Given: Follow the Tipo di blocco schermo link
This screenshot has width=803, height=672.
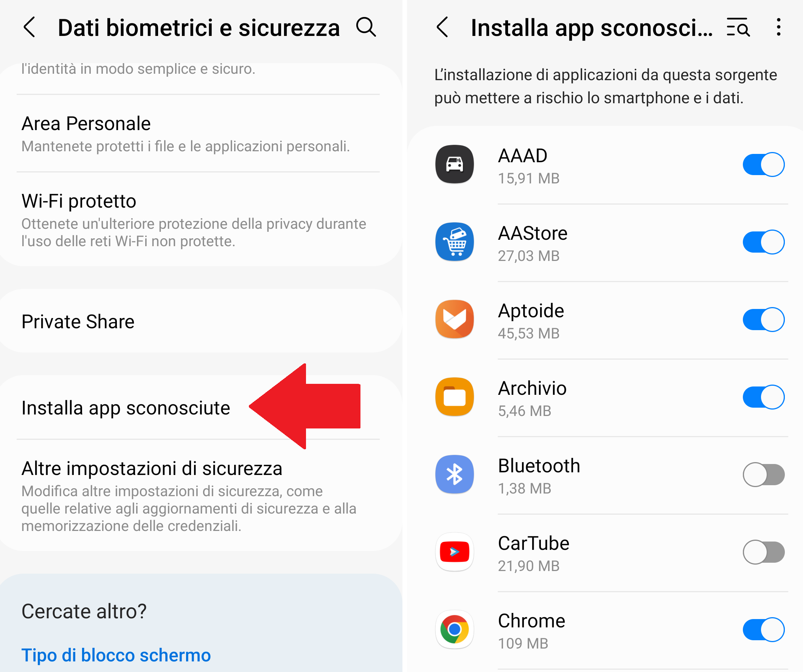Looking at the screenshot, I should pyautogui.click(x=116, y=655).
